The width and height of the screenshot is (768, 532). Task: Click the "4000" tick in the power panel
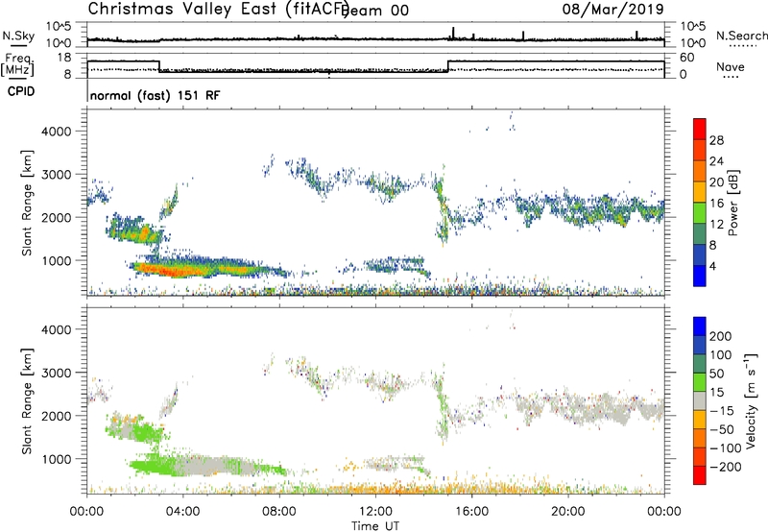point(56,132)
